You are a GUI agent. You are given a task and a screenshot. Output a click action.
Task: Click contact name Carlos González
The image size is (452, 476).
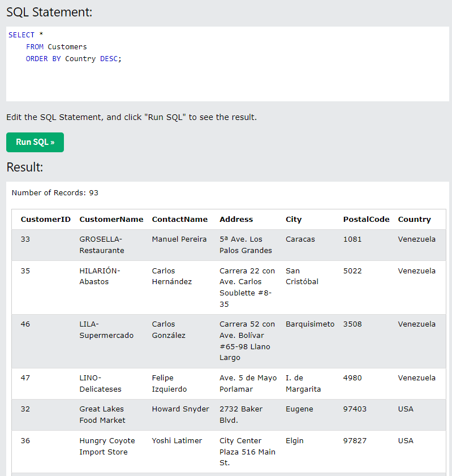pyautogui.click(x=169, y=329)
